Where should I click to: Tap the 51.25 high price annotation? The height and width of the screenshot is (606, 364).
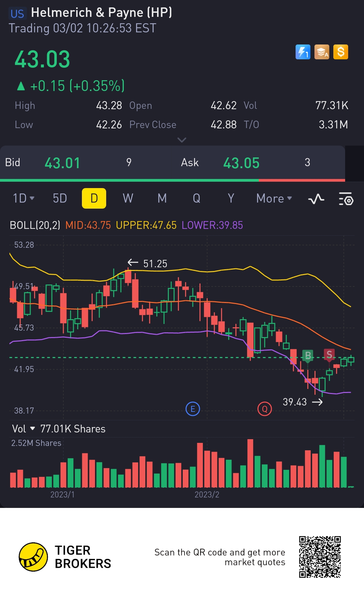pos(155,264)
